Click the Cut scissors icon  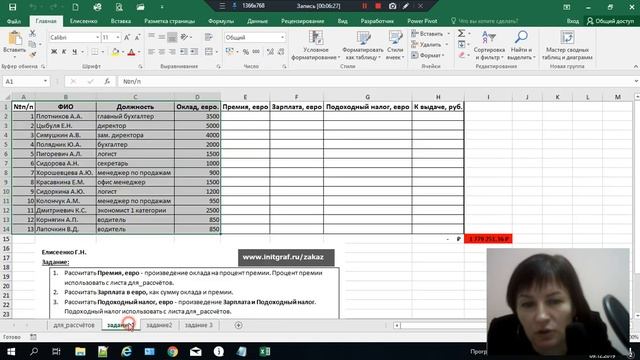pos(32,33)
